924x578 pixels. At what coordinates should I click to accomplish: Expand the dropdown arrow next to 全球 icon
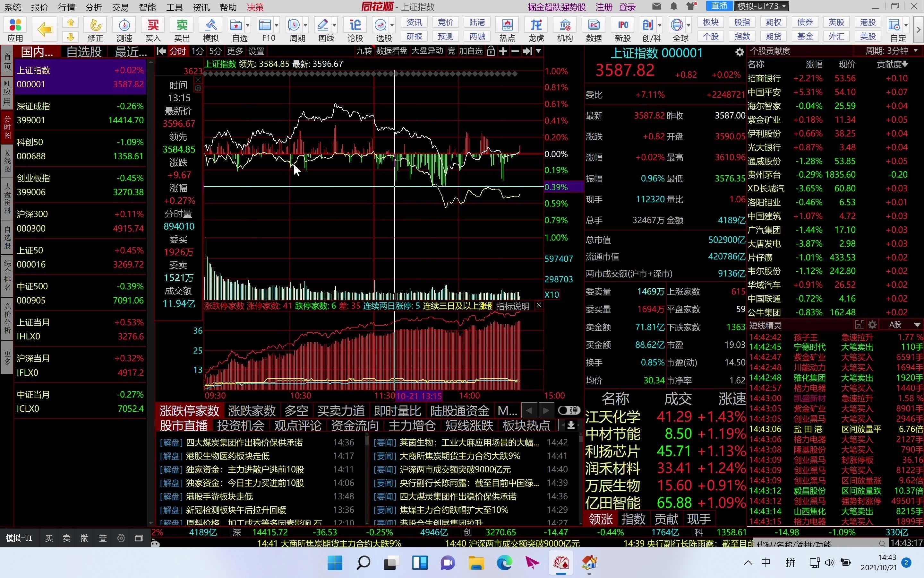coord(689,26)
